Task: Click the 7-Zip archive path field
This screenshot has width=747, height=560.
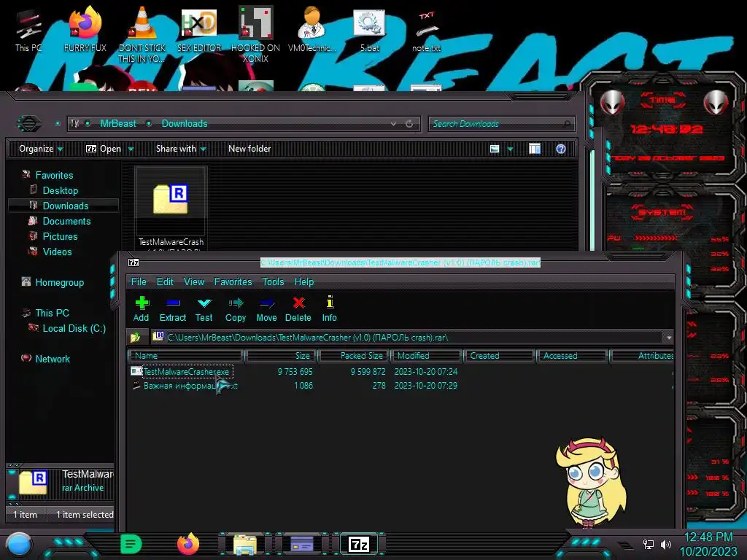Action: [408, 337]
